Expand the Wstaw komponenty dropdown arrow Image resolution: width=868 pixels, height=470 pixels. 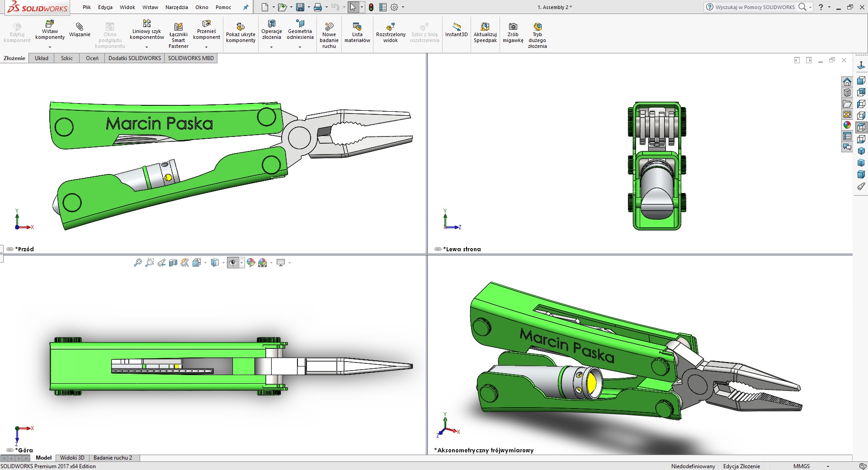(50, 47)
